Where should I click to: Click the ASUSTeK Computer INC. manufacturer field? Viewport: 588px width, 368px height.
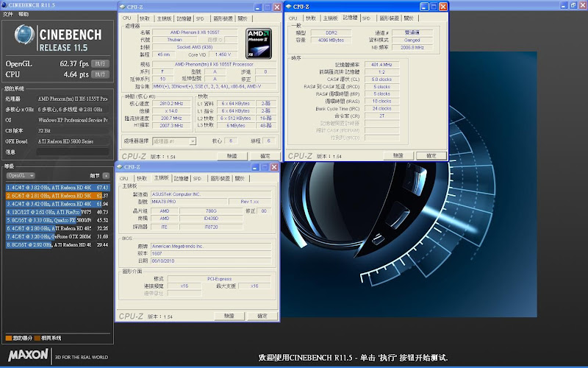[x=211, y=194]
